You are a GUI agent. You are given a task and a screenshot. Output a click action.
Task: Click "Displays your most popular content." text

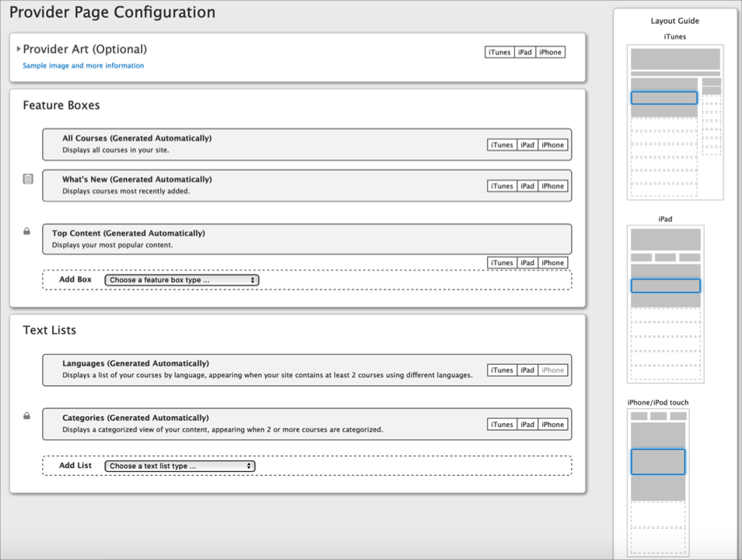click(x=112, y=245)
